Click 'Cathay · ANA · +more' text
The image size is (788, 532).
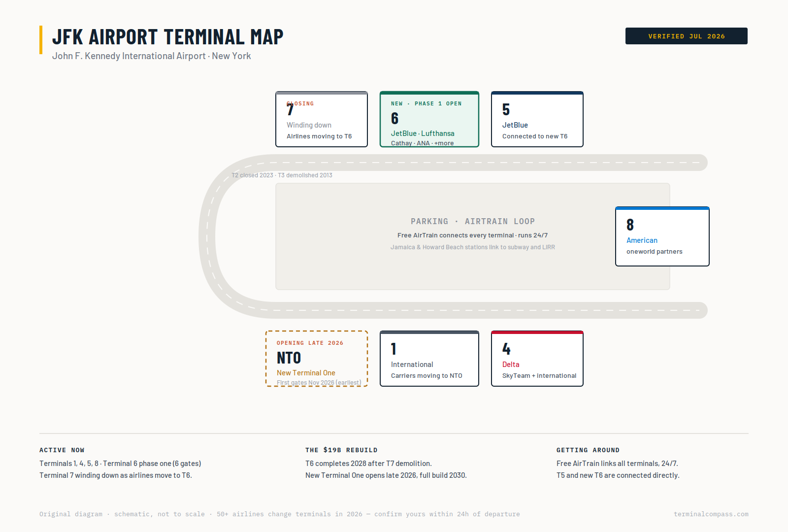423,143
